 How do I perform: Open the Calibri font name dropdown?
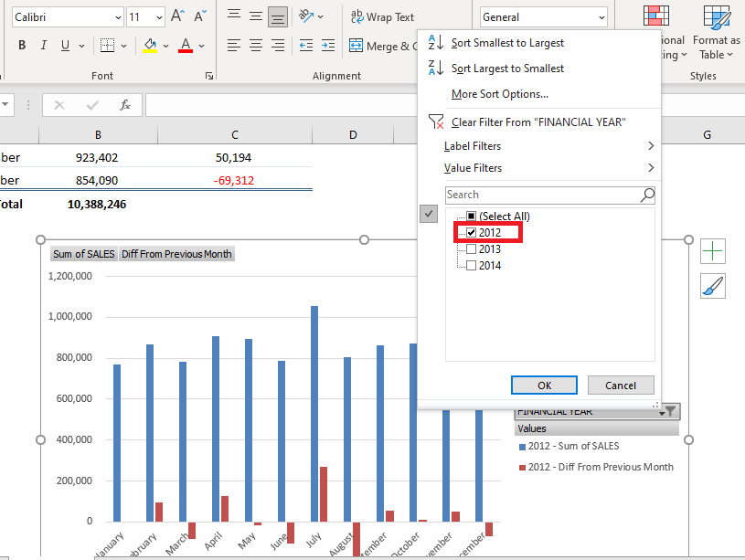coord(118,17)
